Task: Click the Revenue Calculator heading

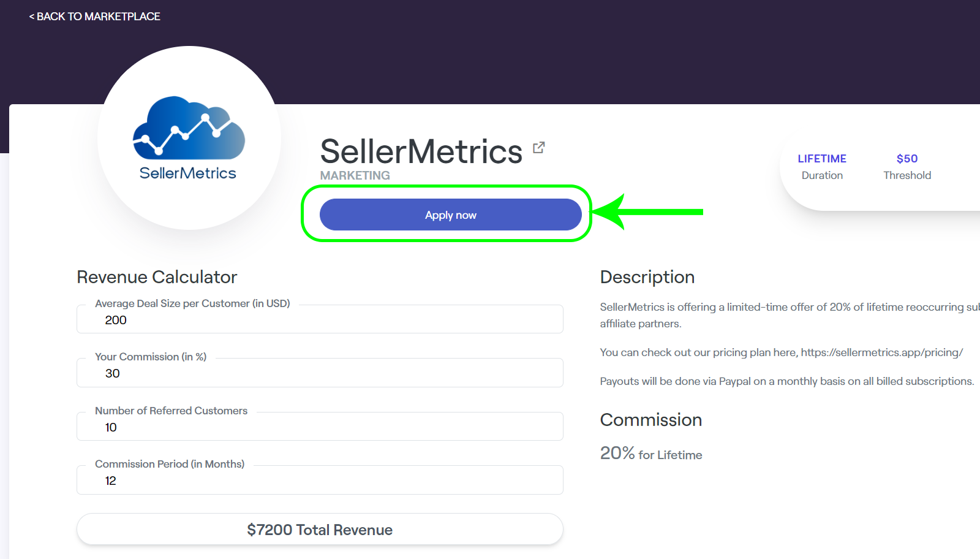Action: pyautogui.click(x=157, y=277)
